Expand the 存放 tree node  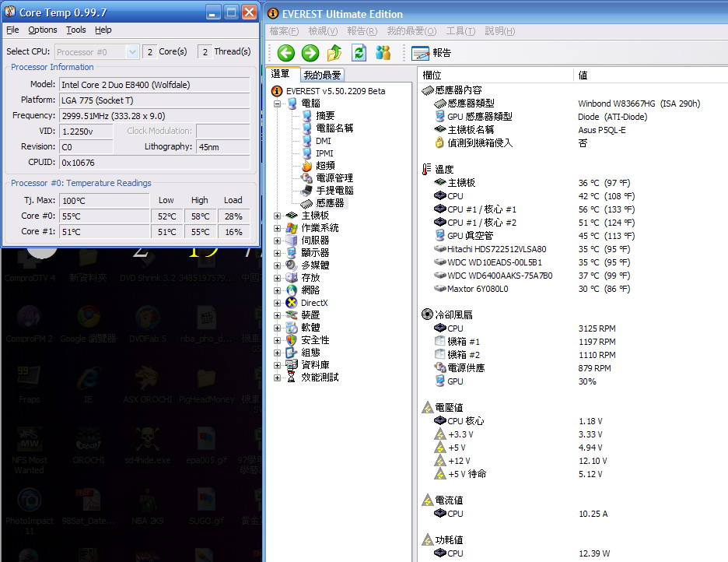tap(277, 278)
